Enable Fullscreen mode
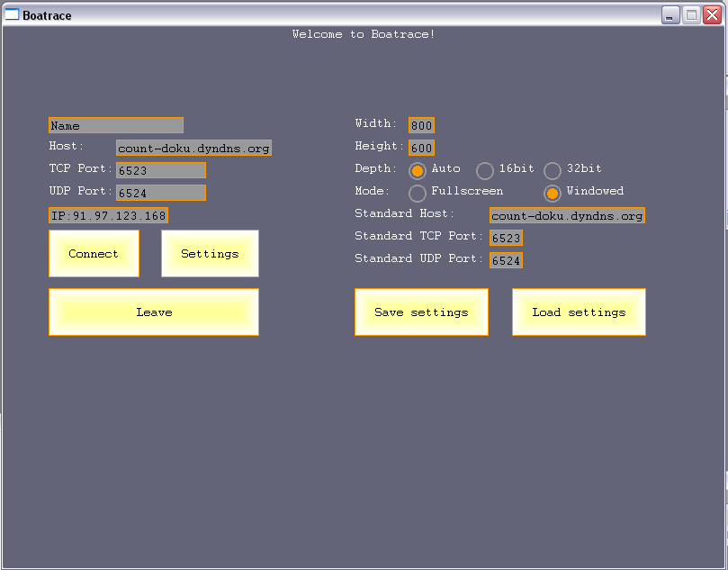Viewport: 728px width, 570px height. point(418,193)
